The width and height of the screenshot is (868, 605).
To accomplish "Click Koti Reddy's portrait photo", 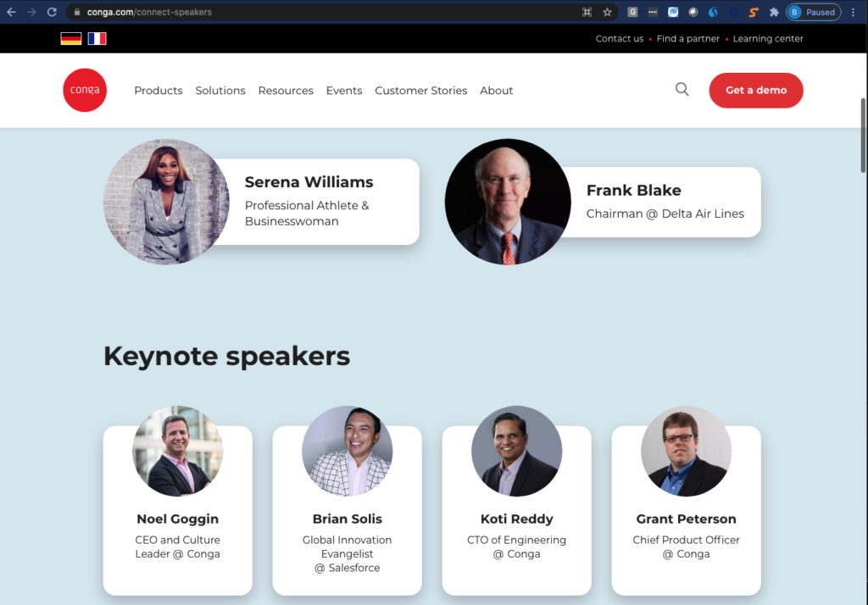I will tap(516, 451).
